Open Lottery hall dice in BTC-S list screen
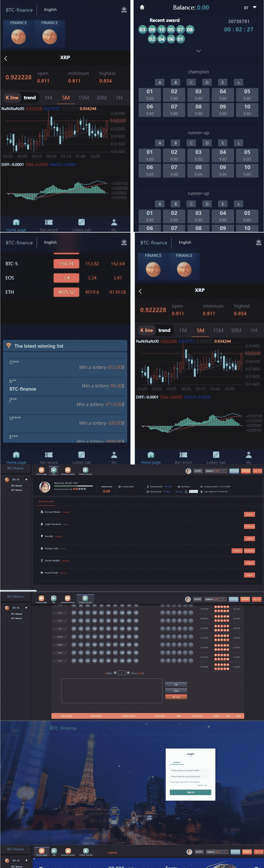 [81, 455]
